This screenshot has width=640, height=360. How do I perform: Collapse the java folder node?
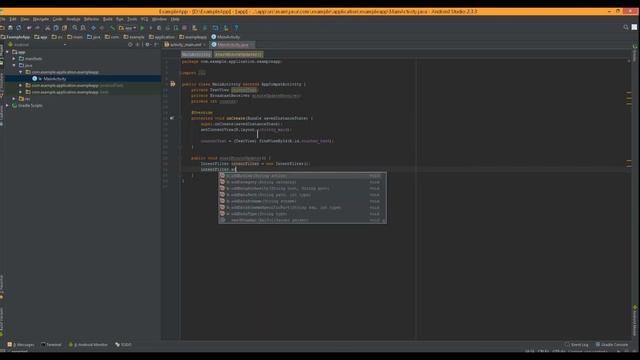[x=14, y=65]
